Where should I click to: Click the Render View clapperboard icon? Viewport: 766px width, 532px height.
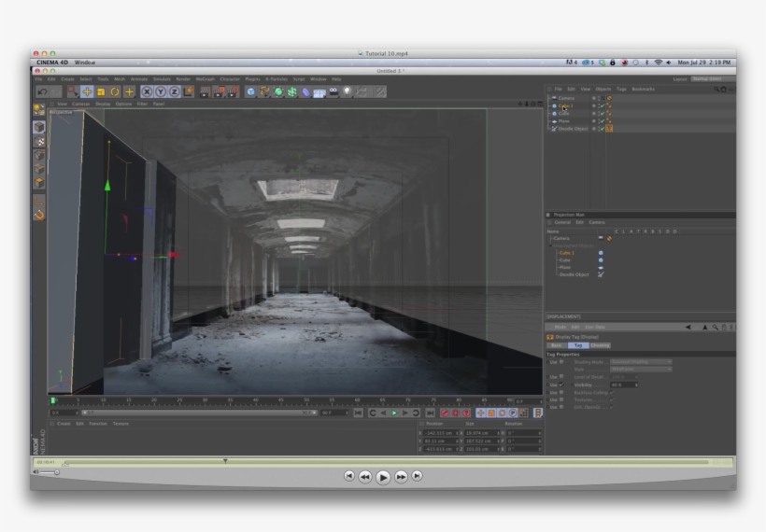(x=206, y=91)
